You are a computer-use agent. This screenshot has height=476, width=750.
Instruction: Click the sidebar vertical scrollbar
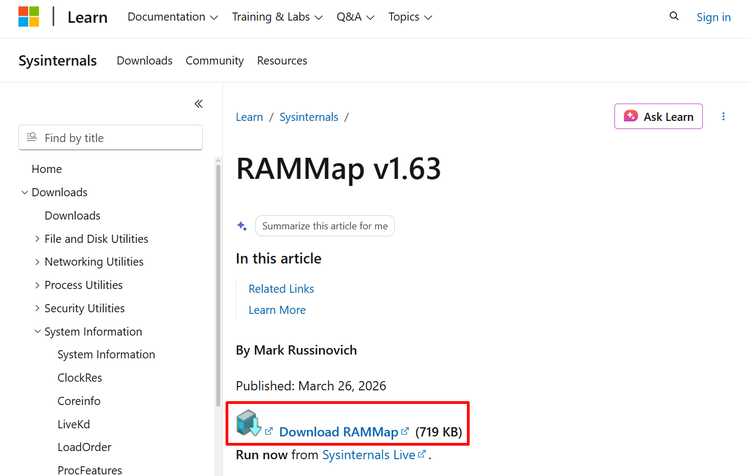click(x=218, y=300)
